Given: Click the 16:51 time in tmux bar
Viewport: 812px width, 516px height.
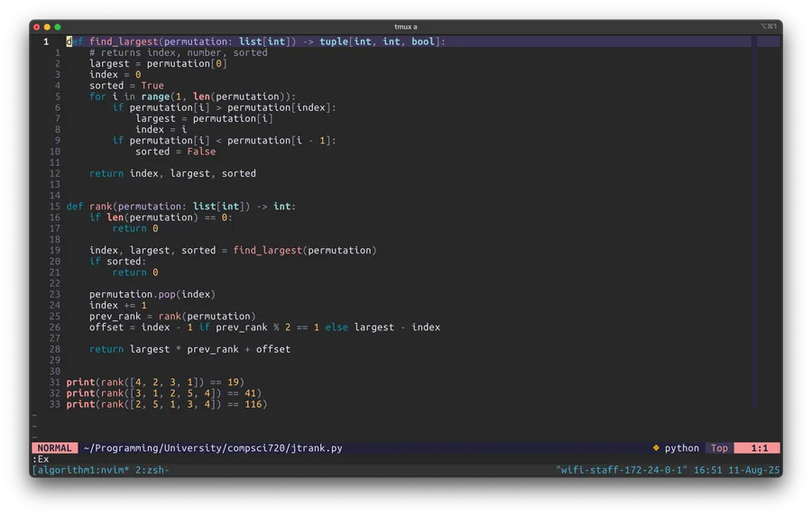Looking at the screenshot, I should point(708,470).
